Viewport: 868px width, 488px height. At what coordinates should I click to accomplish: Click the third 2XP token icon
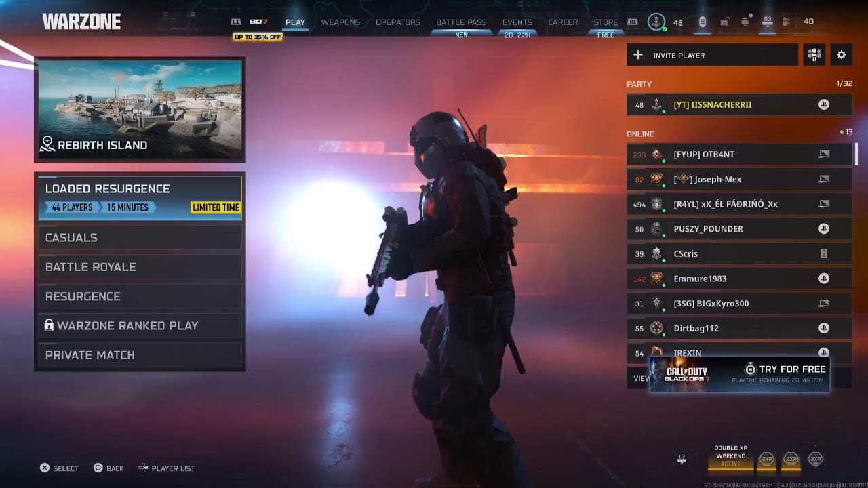click(x=816, y=460)
